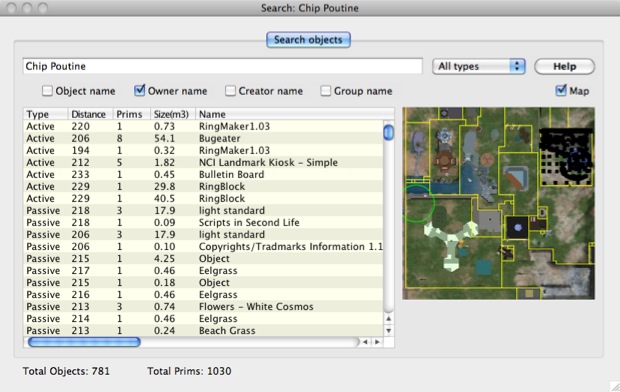Click the horizontal scrollbar thumb
This screenshot has width=620, height=392.
pos(84,342)
